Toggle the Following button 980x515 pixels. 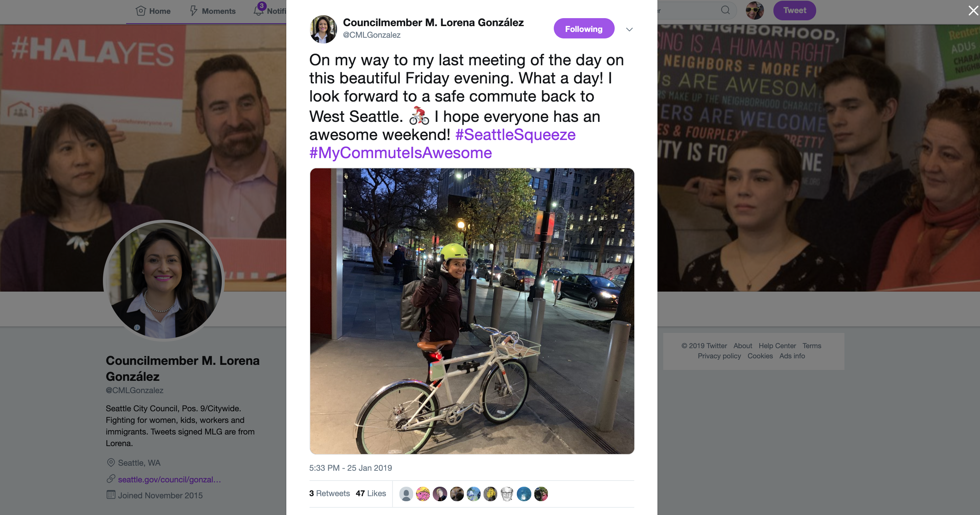pyautogui.click(x=584, y=29)
